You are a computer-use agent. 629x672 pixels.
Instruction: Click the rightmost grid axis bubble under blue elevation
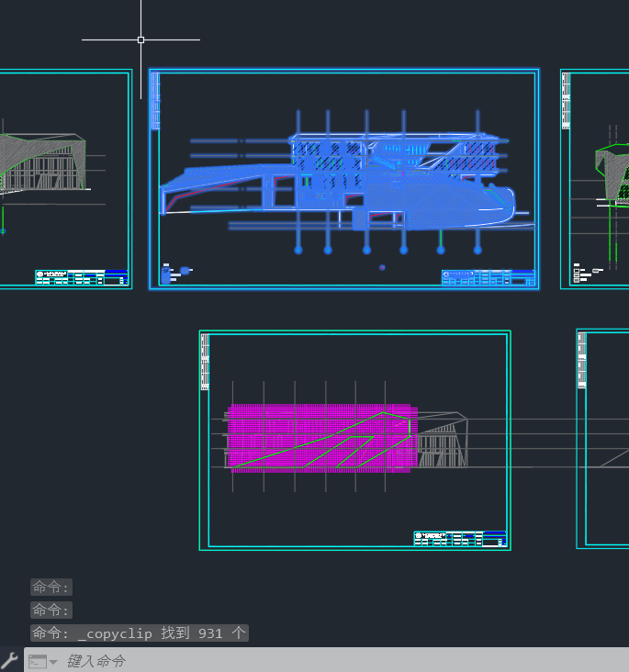click(477, 249)
